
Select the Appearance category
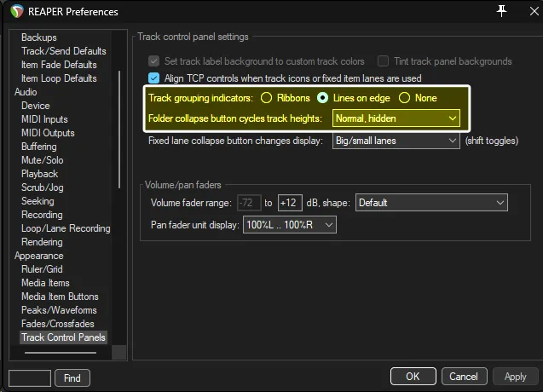(x=39, y=256)
